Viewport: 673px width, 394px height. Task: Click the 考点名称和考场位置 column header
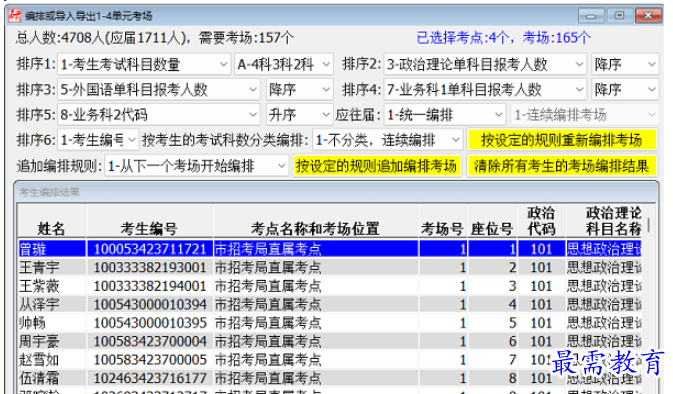[x=315, y=221]
